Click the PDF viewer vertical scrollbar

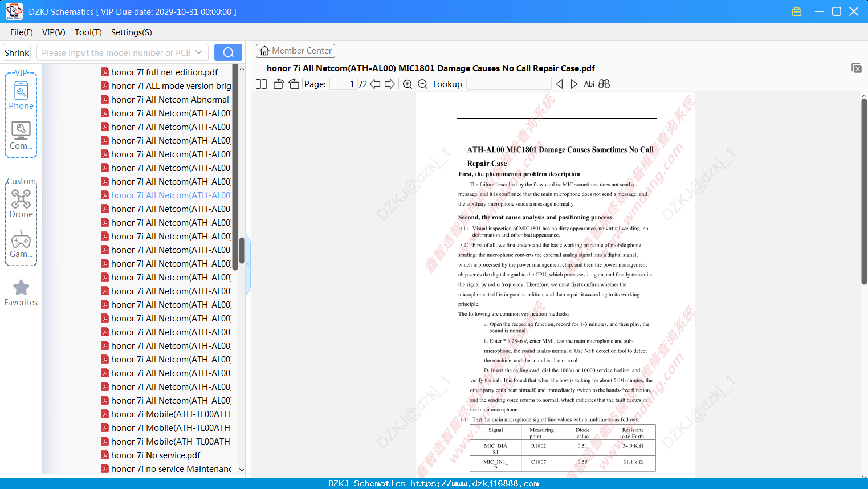coord(864,191)
